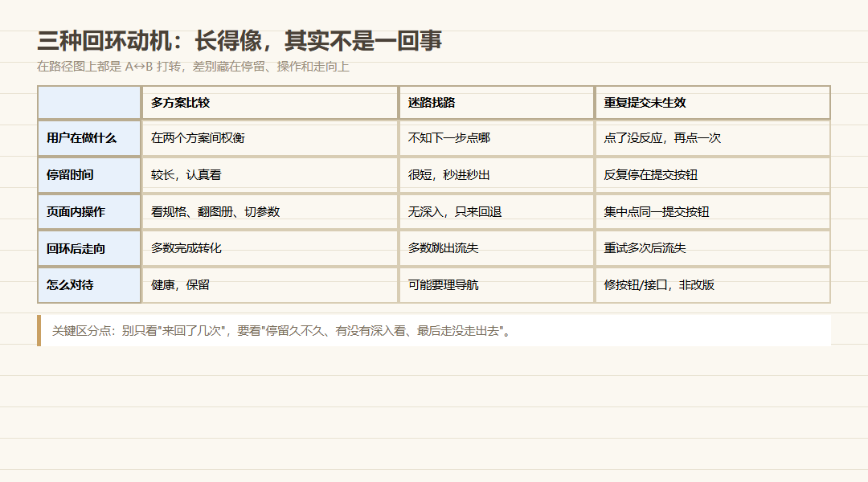
Task: Select the 用户在做什么 row header
Action: [x=89, y=138]
